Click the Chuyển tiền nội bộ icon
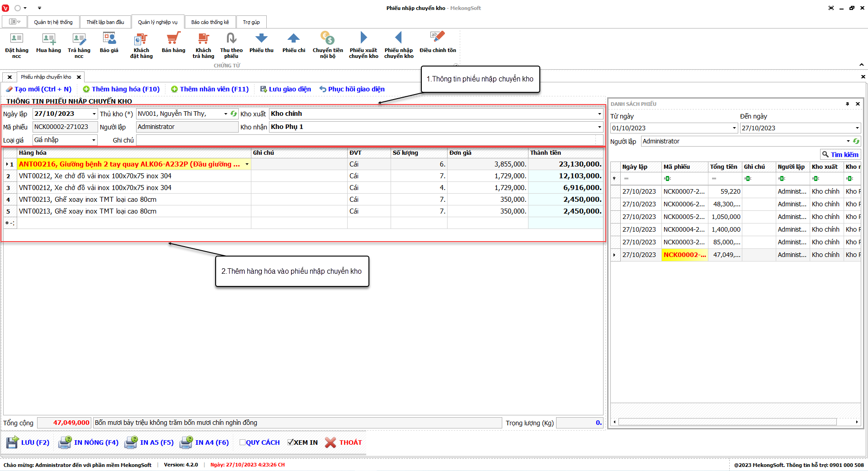Viewport: 868px width, 471px height. (x=328, y=44)
